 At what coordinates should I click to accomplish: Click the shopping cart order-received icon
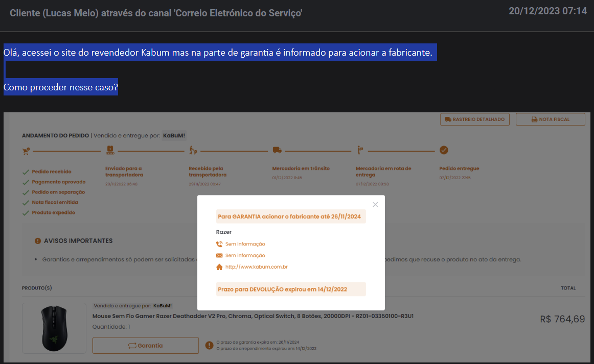(26, 151)
